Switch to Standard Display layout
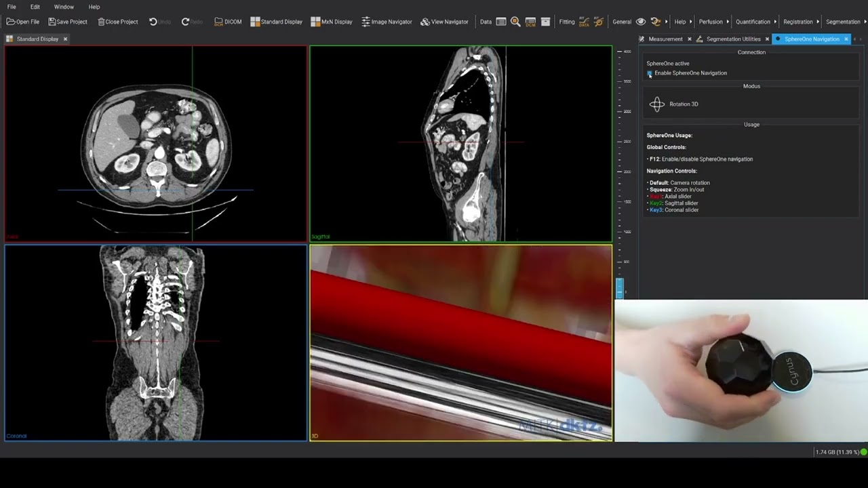Viewport: 868px width, 488px height. [x=277, y=22]
